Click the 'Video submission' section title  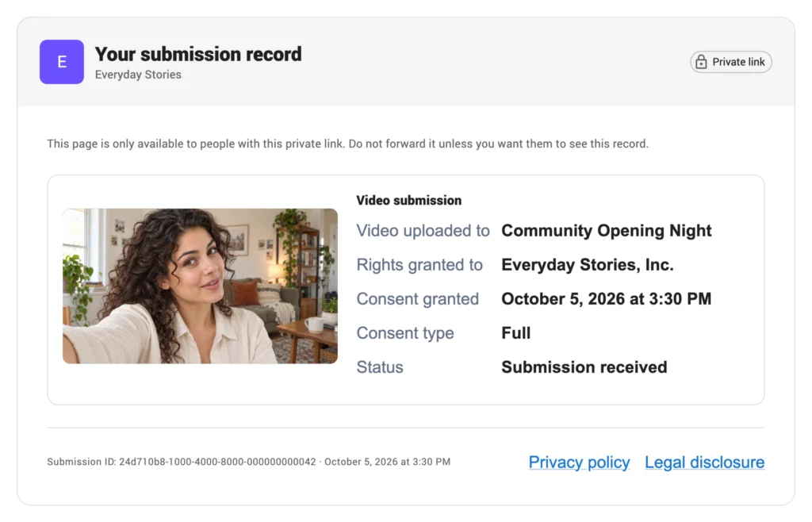point(408,201)
